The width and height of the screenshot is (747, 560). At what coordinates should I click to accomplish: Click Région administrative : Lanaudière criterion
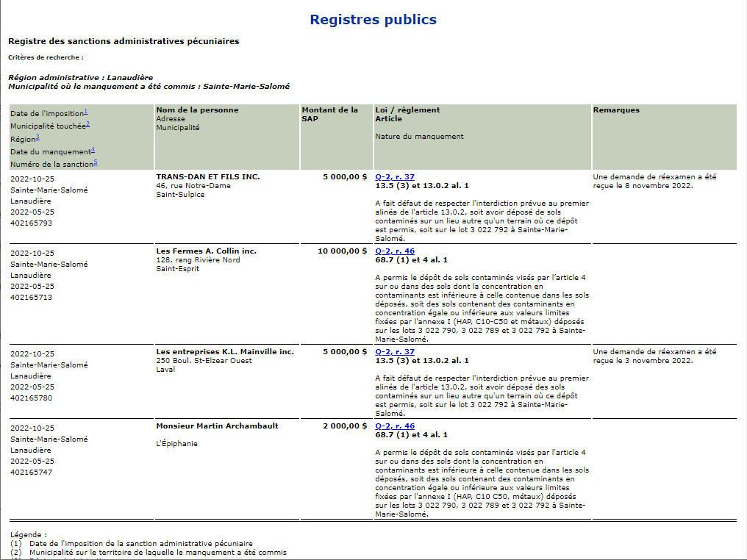pyautogui.click(x=81, y=78)
